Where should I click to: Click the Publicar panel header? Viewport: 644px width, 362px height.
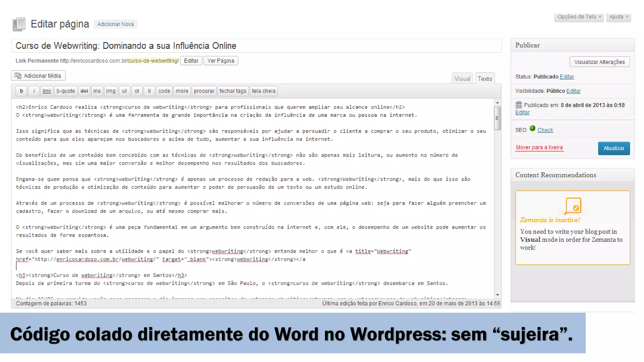point(573,45)
